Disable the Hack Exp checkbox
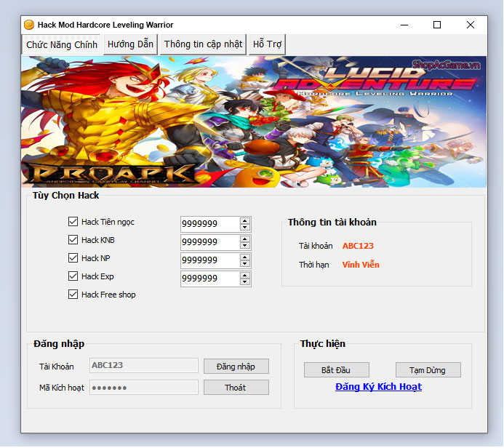Image resolution: width=504 pixels, height=448 pixels. [x=73, y=276]
